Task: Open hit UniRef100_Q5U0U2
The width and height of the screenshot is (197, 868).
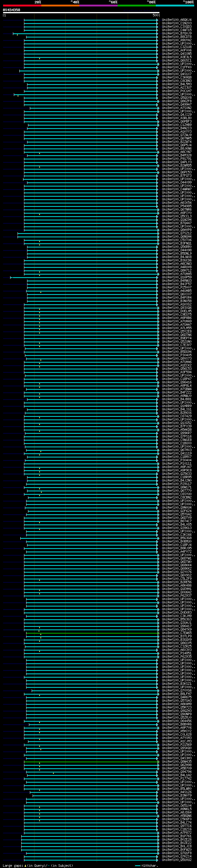Action: 176,860
